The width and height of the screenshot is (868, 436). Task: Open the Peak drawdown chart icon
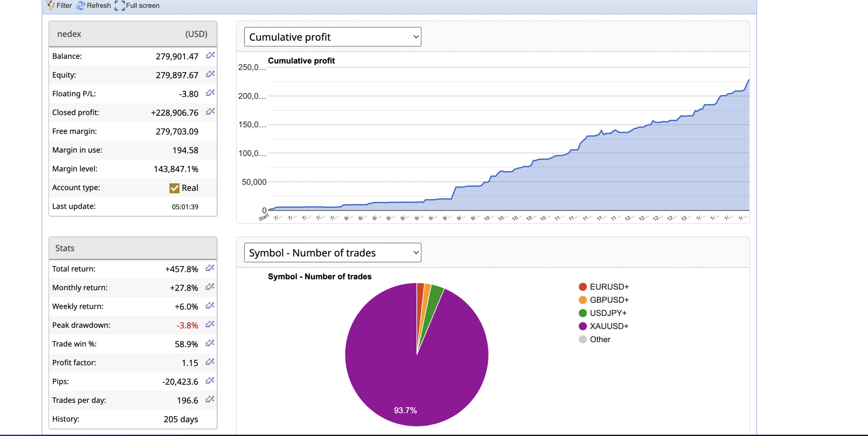coord(210,324)
